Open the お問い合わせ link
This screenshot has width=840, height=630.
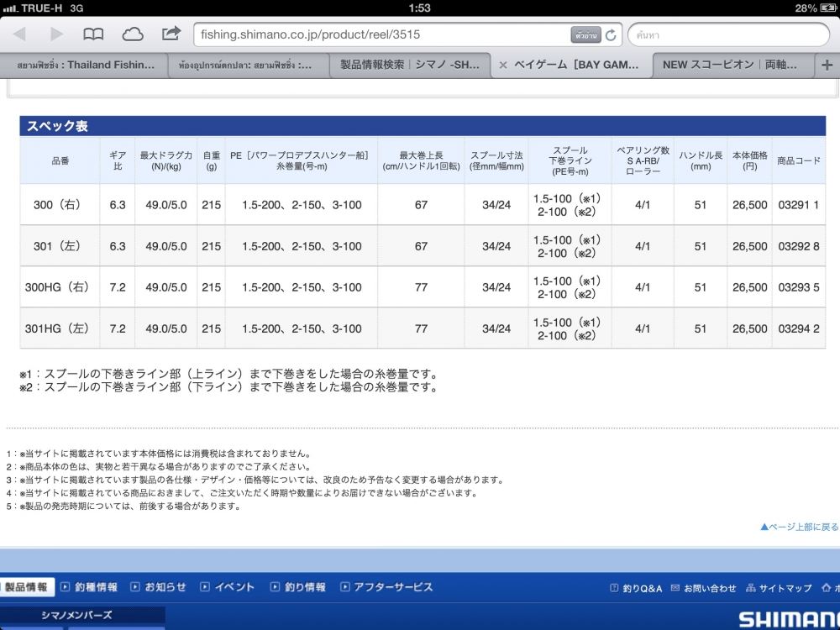703,588
